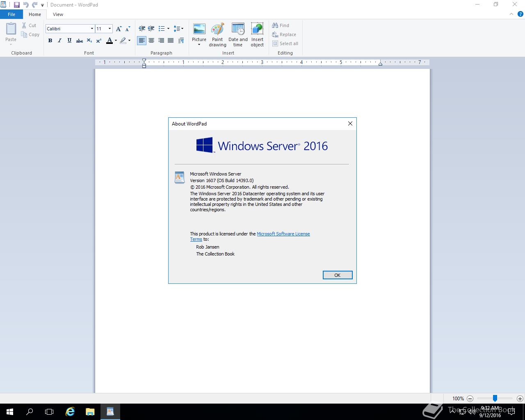Image resolution: width=525 pixels, height=420 pixels.
Task: Click the WordPad Help question mark
Action: [520, 14]
